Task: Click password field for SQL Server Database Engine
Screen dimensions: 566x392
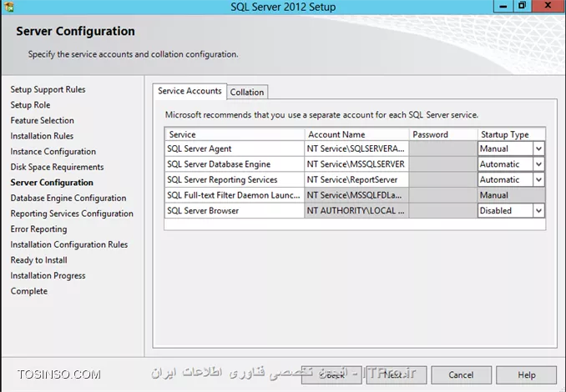Action: coord(443,164)
